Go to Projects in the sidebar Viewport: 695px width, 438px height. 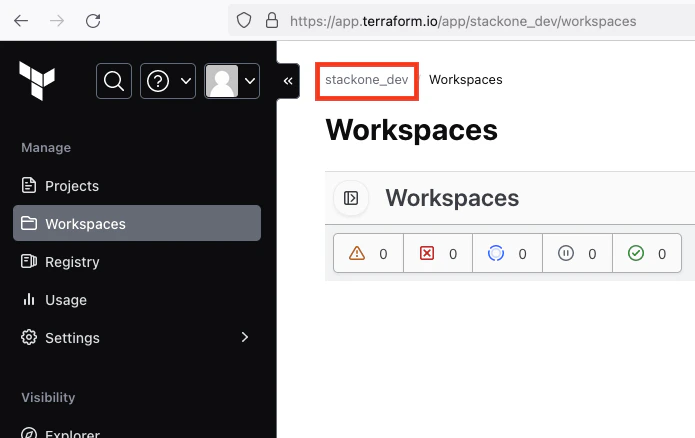click(x=137, y=186)
